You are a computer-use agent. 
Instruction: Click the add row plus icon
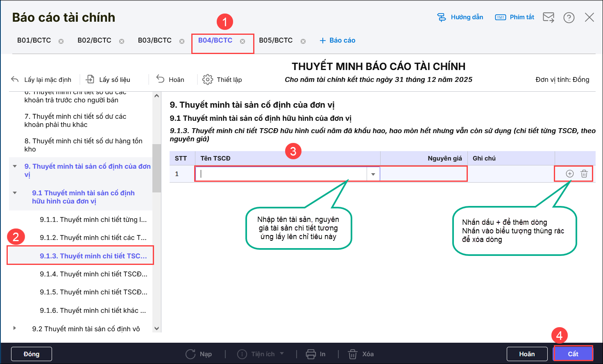[x=569, y=174]
